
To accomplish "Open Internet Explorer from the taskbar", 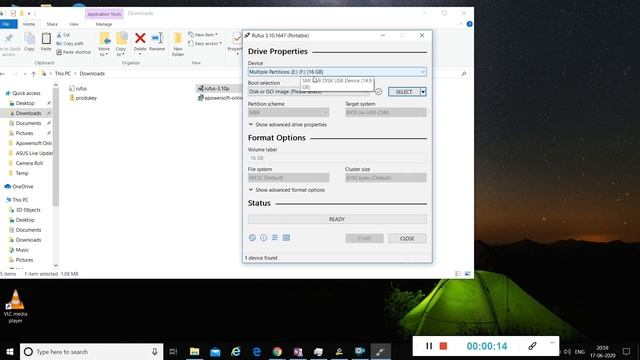I will (x=236, y=351).
